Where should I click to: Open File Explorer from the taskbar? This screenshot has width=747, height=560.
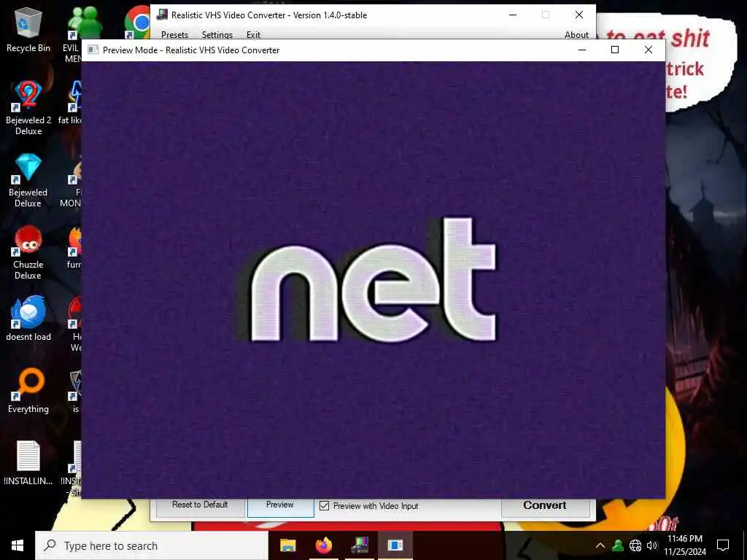[x=287, y=545]
